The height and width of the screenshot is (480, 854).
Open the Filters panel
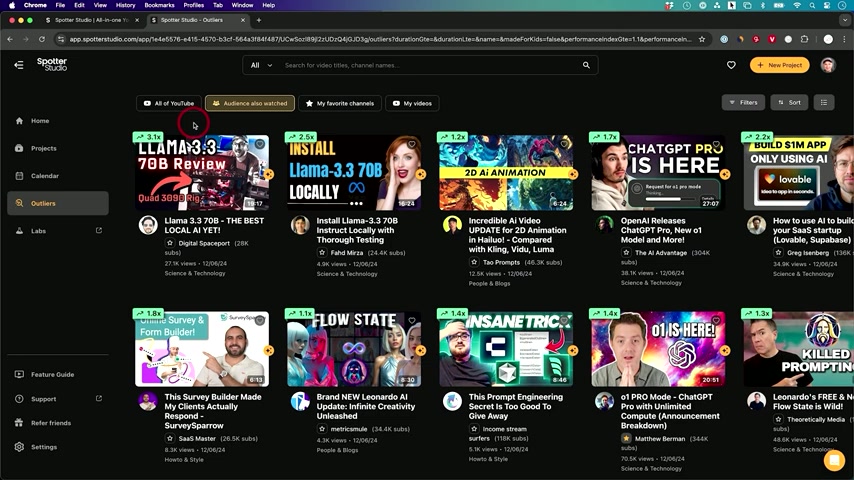click(x=743, y=102)
